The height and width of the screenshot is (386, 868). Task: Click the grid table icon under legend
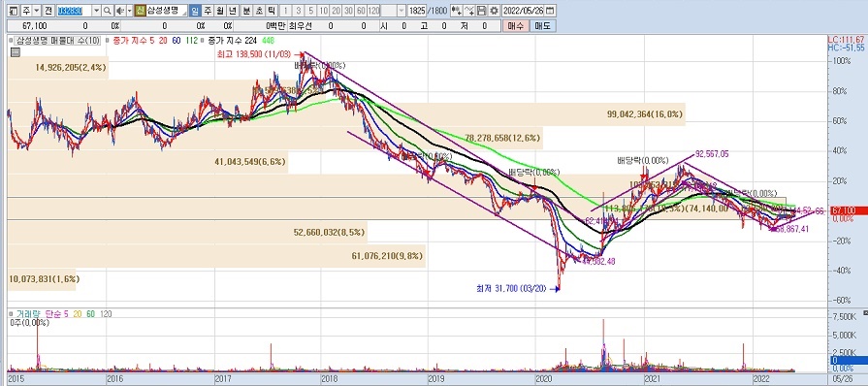pyautogui.click(x=15, y=52)
